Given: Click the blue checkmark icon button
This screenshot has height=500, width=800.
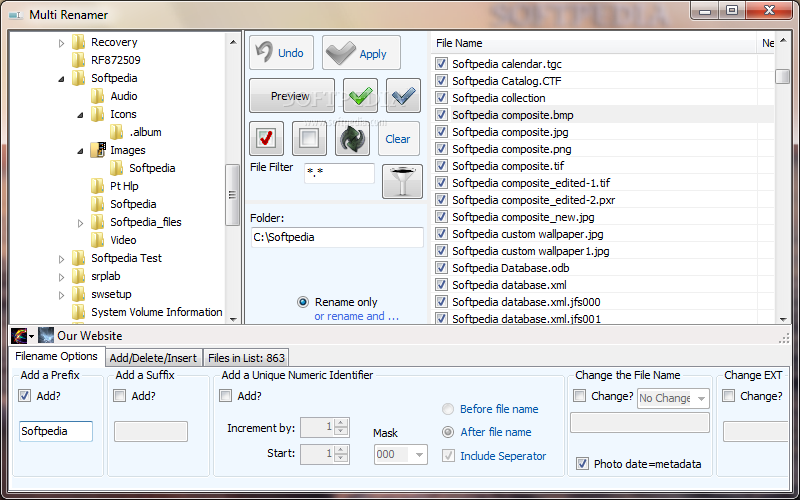Looking at the screenshot, I should [404, 95].
